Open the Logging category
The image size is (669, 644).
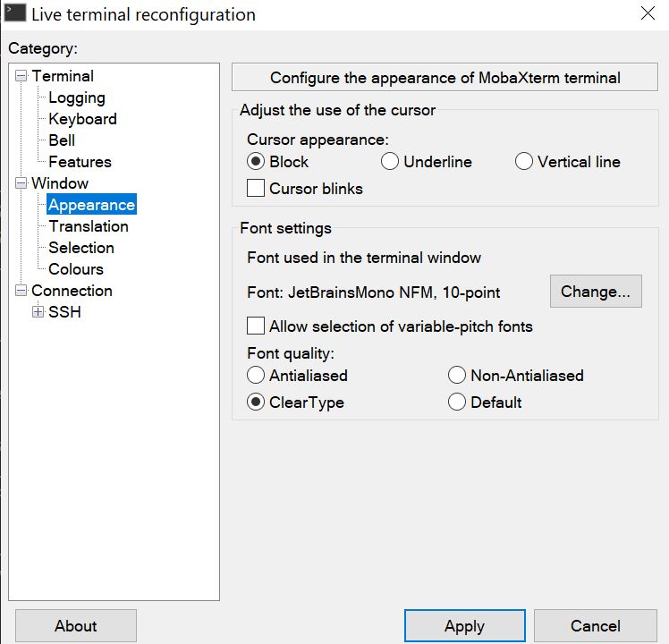(x=77, y=97)
